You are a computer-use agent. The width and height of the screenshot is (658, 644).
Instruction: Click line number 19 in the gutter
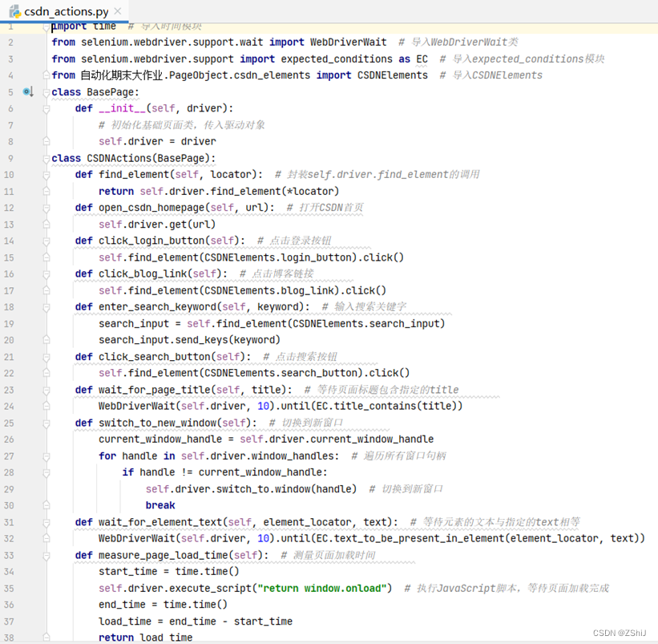pos(9,324)
